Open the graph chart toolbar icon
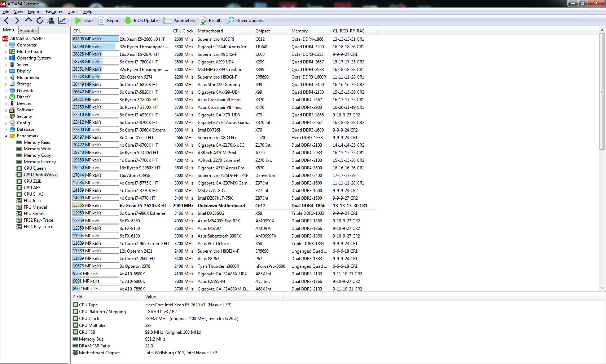606x364 pixels. click(62, 21)
